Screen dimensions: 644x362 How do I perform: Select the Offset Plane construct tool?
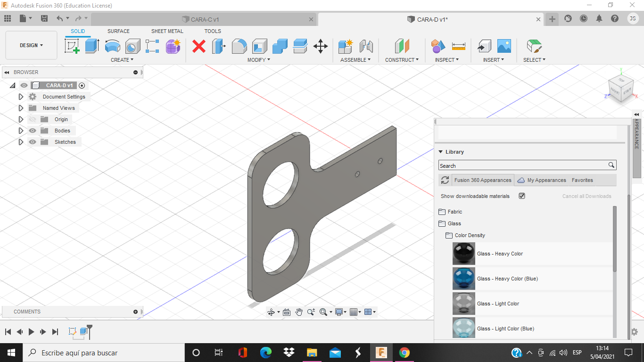coord(402,46)
